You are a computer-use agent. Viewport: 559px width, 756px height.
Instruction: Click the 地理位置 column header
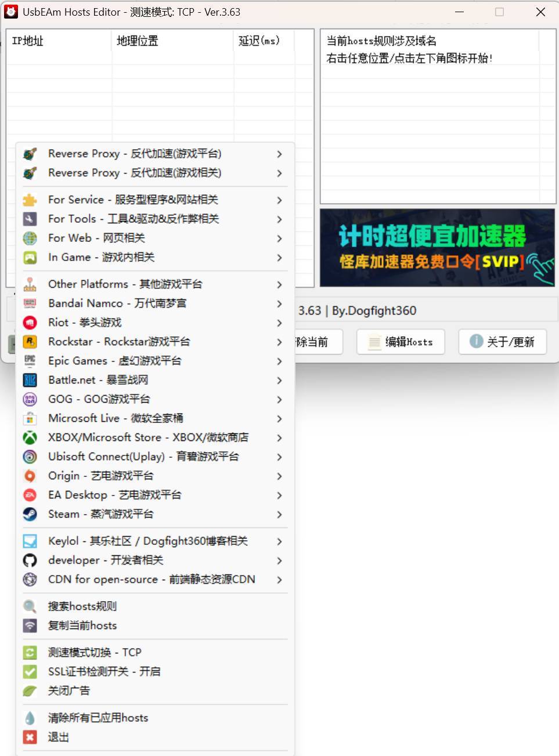(x=172, y=41)
